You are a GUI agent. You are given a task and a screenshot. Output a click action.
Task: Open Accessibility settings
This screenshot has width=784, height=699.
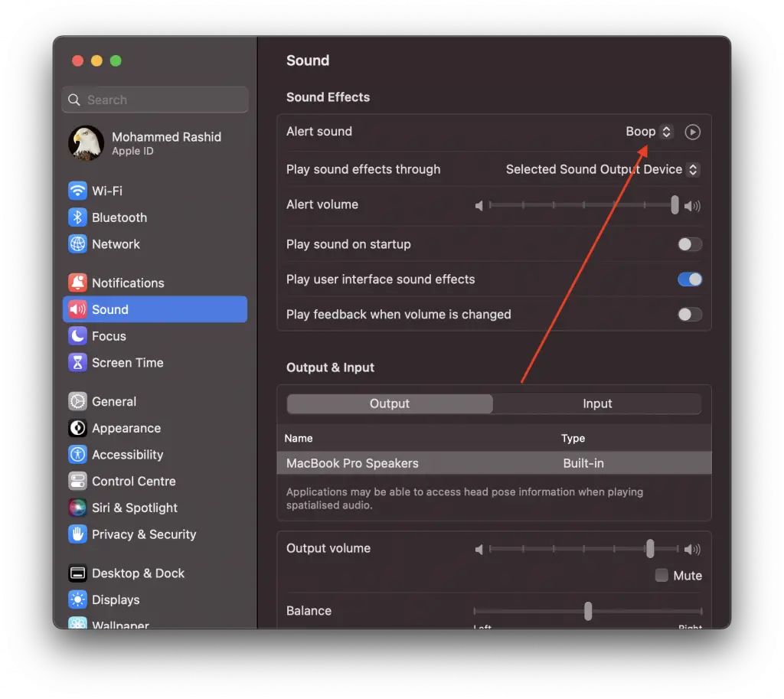pos(155,455)
